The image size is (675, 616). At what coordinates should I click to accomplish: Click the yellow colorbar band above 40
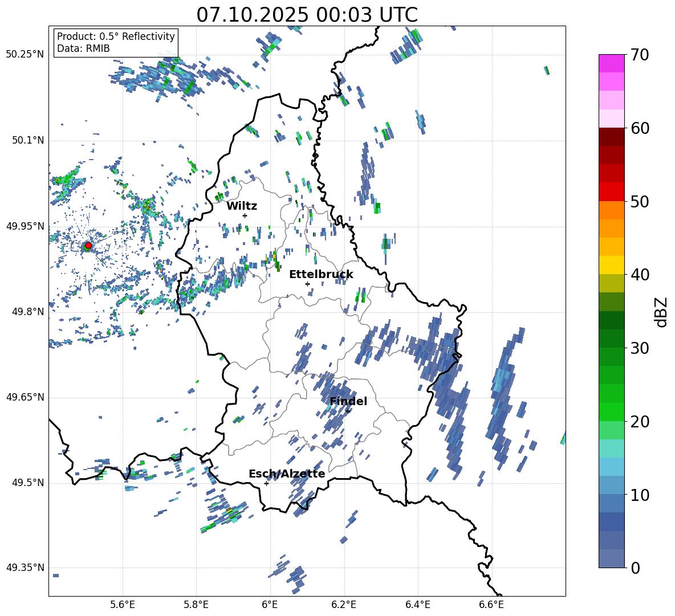pos(612,265)
